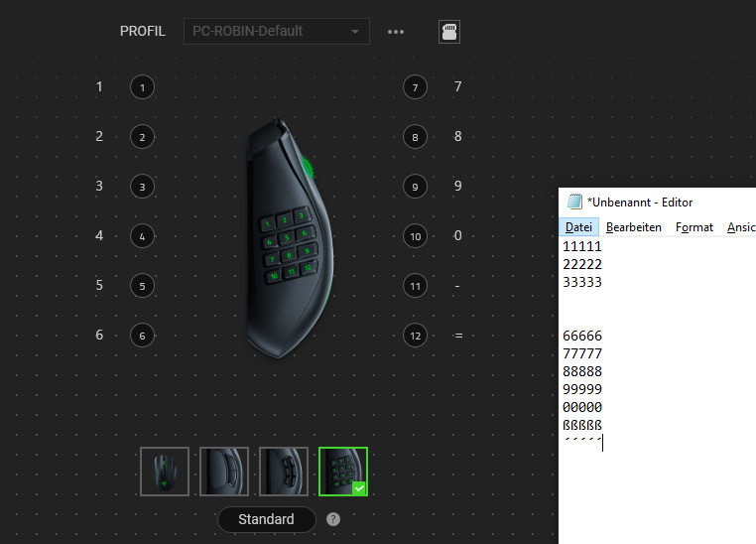Open the Format menu in Editor
The width and height of the screenshot is (756, 544).
tap(694, 227)
